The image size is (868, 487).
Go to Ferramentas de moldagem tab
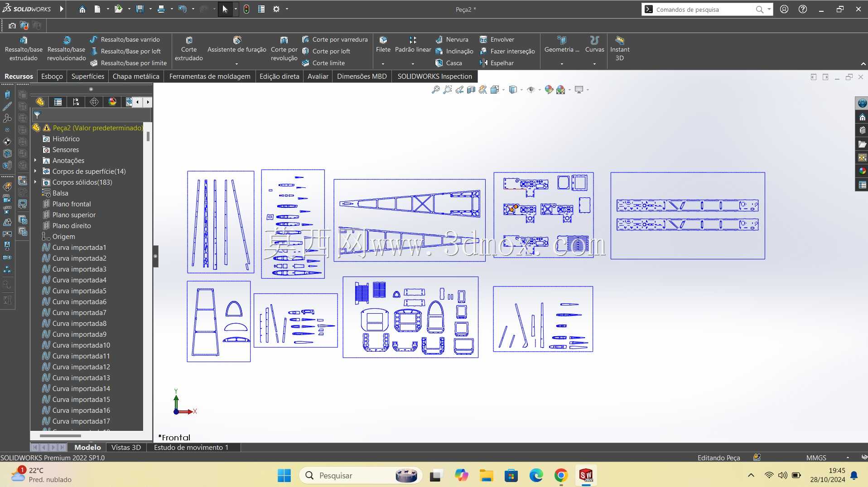[210, 76]
